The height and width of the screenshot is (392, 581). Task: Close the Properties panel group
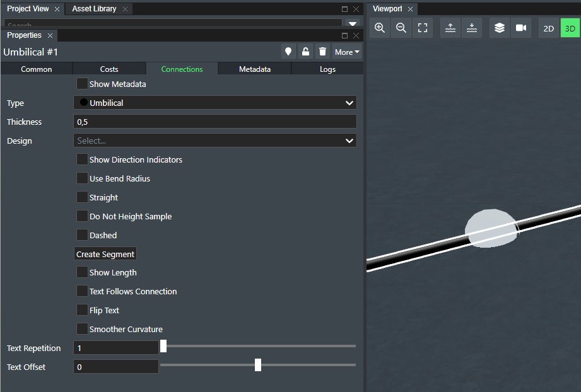tap(356, 35)
